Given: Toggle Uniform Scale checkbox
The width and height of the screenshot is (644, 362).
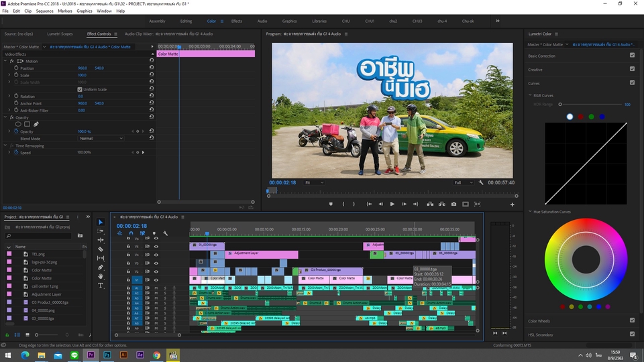Looking at the screenshot, I should (80, 89).
